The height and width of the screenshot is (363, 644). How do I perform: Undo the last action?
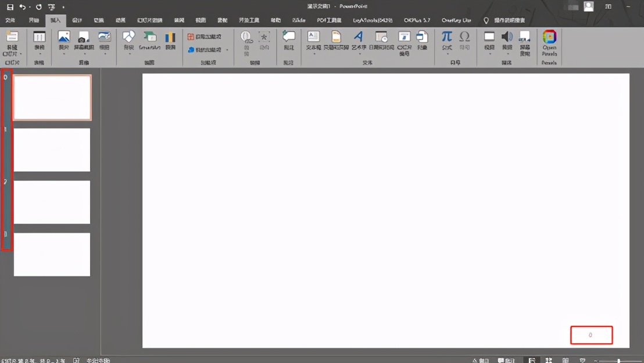[x=22, y=7]
